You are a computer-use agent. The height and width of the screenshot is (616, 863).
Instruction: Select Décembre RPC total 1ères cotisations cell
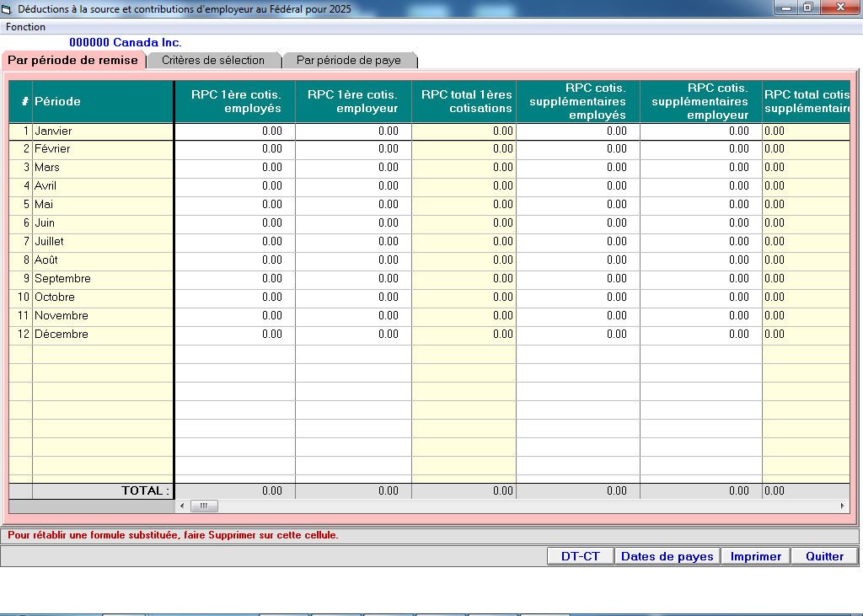tap(464, 335)
